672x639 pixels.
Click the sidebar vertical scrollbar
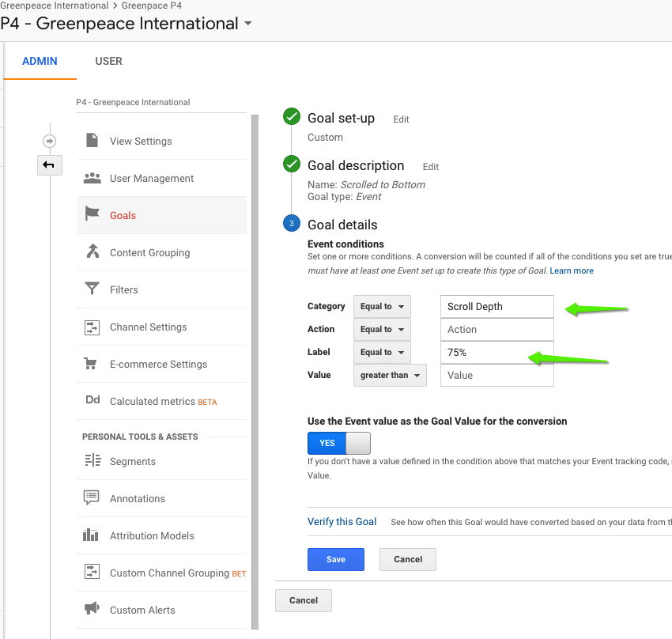[x=255, y=372]
